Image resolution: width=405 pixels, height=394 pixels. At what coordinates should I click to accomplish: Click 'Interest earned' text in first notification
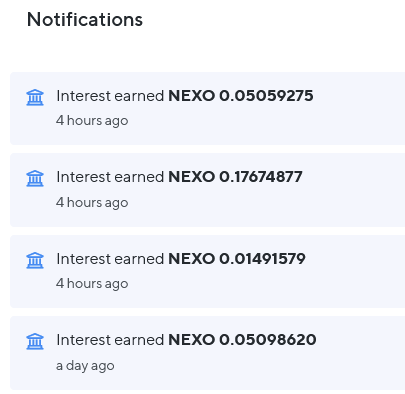110,96
